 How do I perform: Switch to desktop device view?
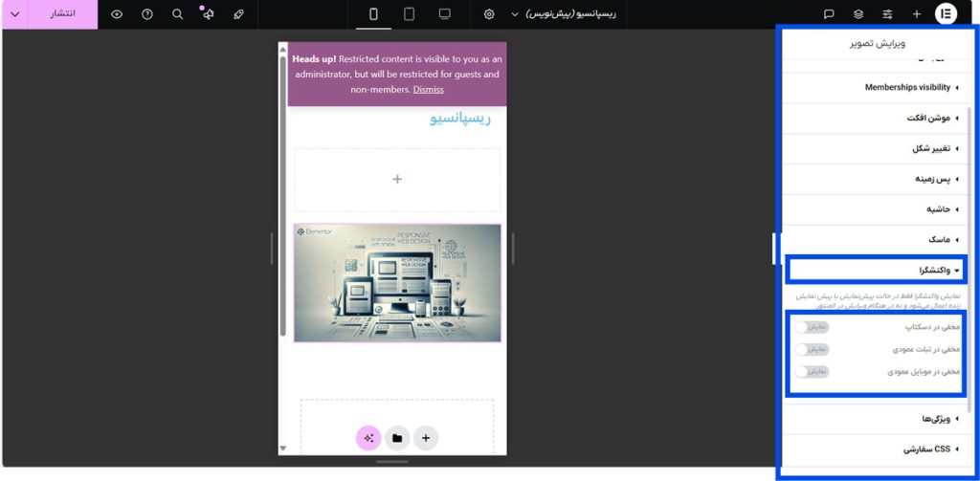pyautogui.click(x=444, y=14)
